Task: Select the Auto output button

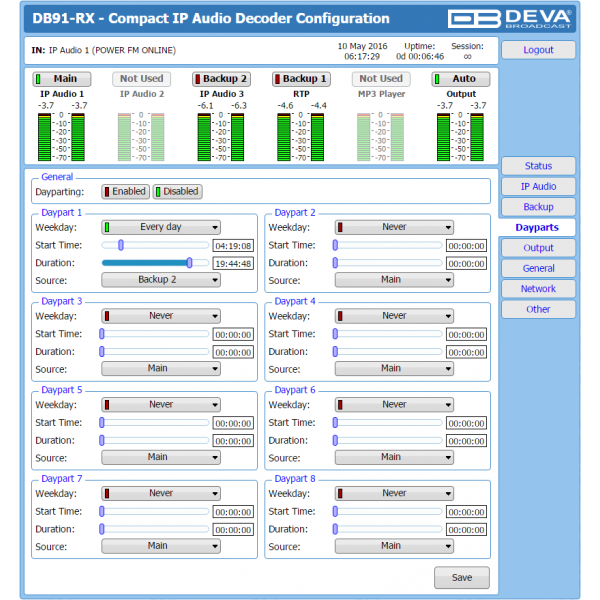Action: click(461, 79)
